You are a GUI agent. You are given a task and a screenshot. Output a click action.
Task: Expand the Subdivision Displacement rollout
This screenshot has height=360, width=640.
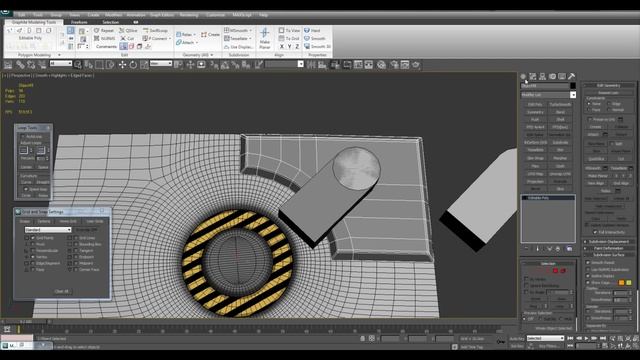608,242
